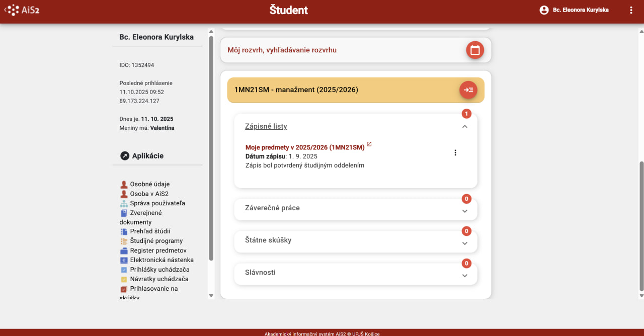This screenshot has height=336, width=644.
Task: Click the user avatar icon in header
Action: tap(544, 10)
